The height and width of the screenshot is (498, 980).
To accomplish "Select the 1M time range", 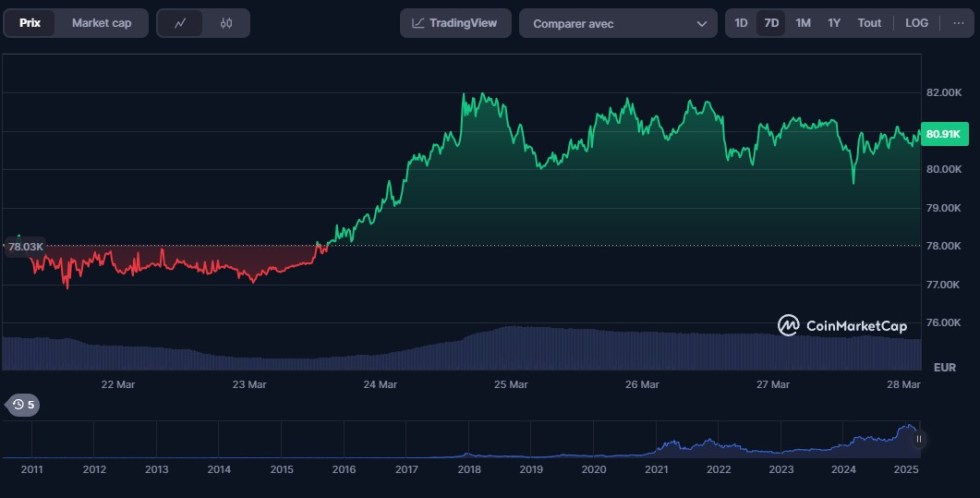I will [x=803, y=23].
